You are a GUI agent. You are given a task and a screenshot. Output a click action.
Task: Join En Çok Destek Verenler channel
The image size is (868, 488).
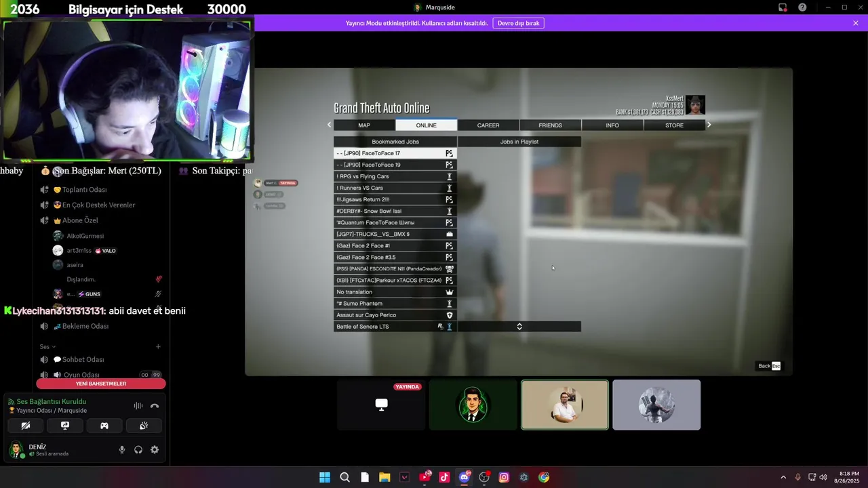[x=98, y=205]
